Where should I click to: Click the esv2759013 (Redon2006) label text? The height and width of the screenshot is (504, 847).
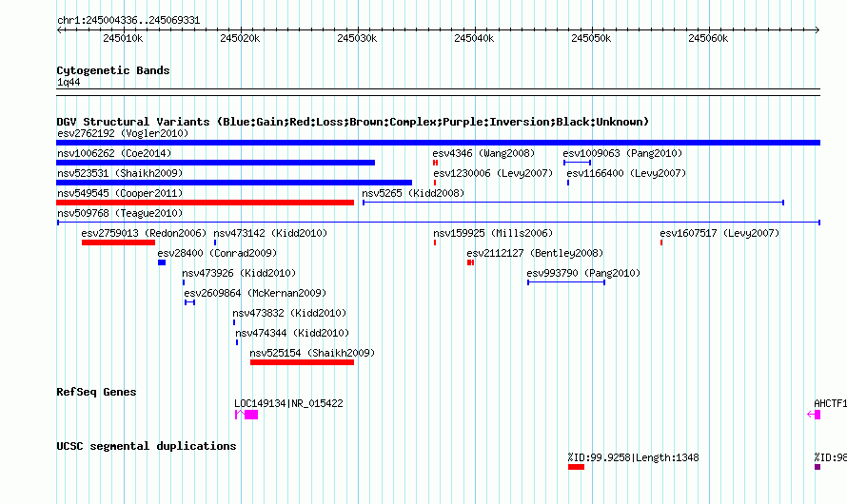click(145, 233)
